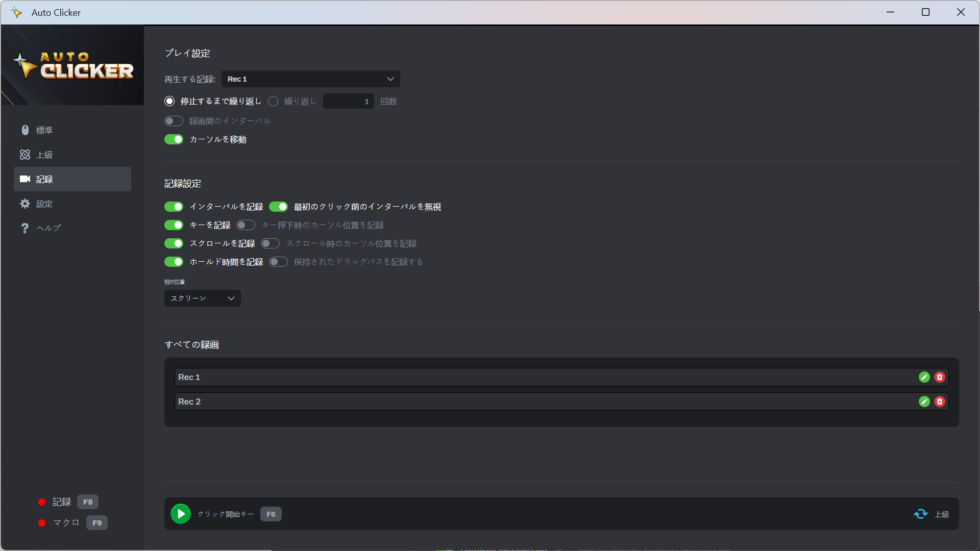The width and height of the screenshot is (980, 551).
Task: Delete the Rec 1 recording
Action: 940,377
